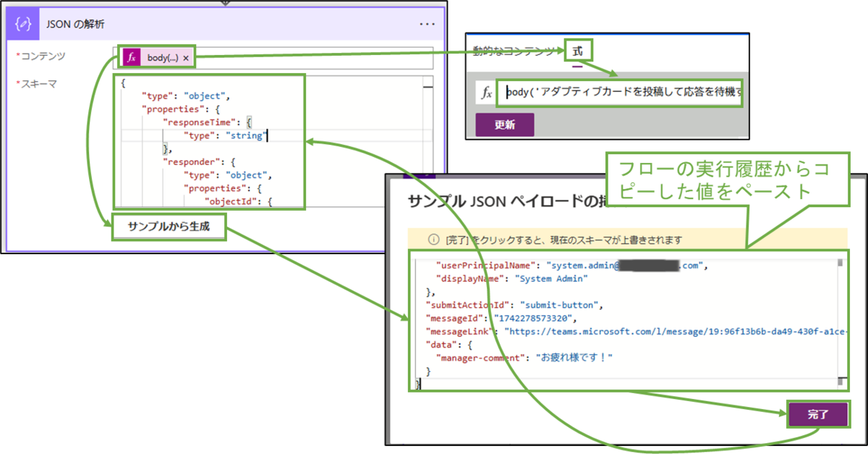Click the "userPrincipalName" line in sample
The width and height of the screenshot is (868, 454).
pos(571,266)
